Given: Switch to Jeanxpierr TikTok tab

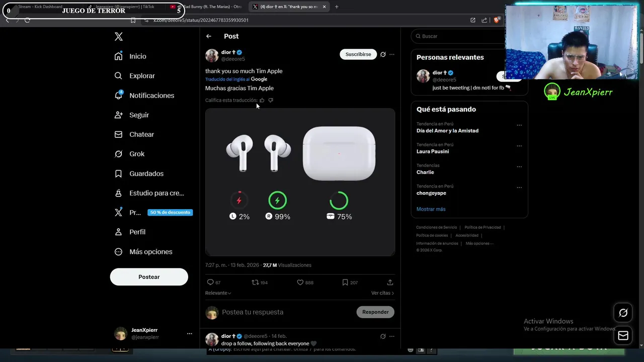Looking at the screenshot, I should [x=125, y=7].
